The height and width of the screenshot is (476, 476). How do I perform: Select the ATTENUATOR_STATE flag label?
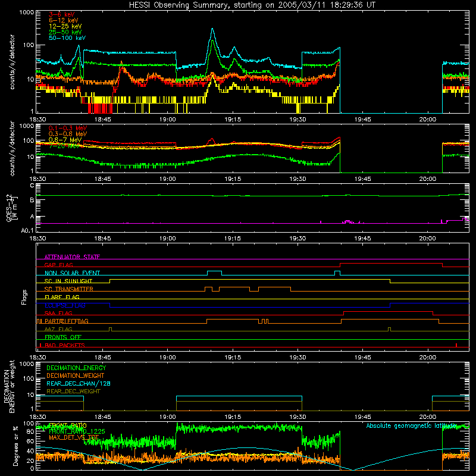click(72, 257)
